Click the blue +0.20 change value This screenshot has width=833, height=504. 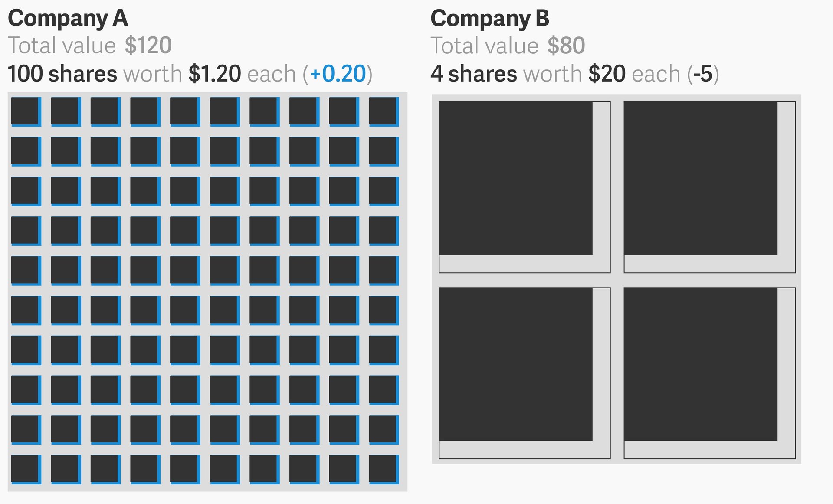(338, 73)
